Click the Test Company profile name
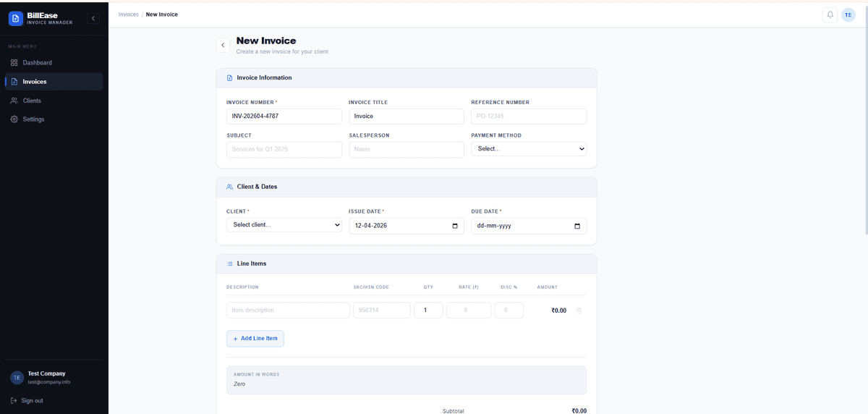 pos(46,373)
